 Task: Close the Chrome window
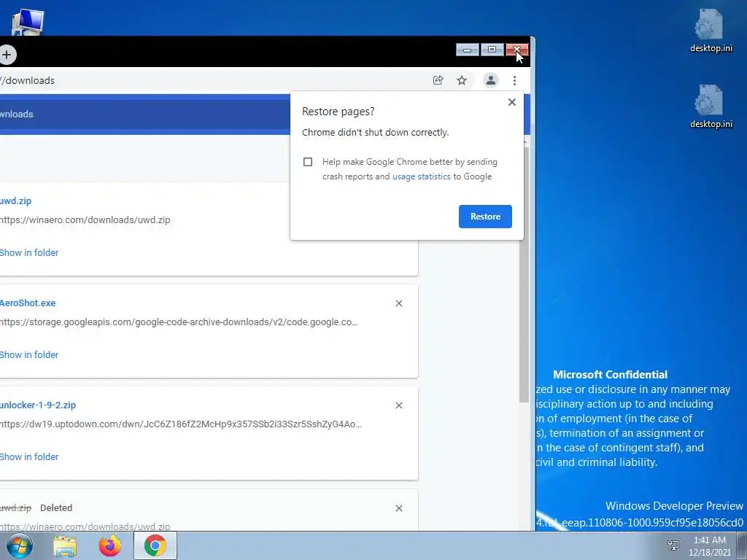click(x=516, y=50)
